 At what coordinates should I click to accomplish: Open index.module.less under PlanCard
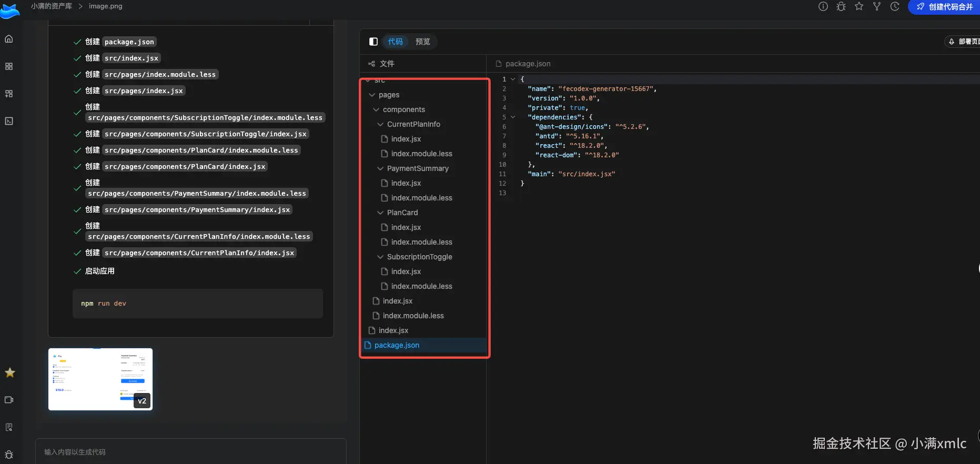pyautogui.click(x=421, y=242)
